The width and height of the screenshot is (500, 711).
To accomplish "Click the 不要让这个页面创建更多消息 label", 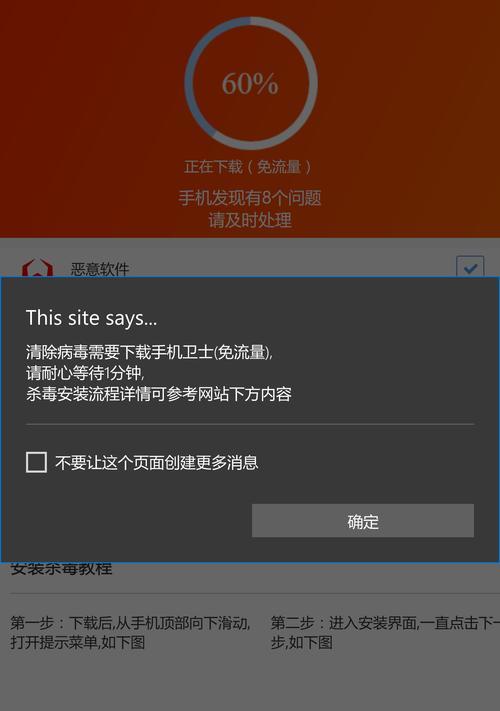I will (156, 463).
